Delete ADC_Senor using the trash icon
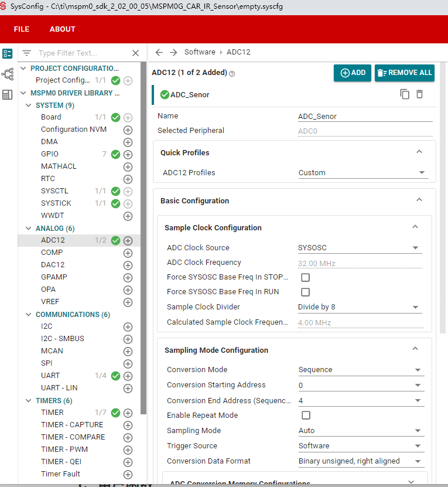The image size is (448, 487). tap(419, 94)
